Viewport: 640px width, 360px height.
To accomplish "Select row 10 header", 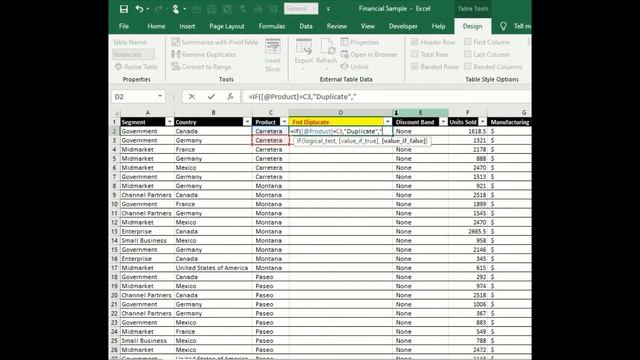I will (x=115, y=204).
